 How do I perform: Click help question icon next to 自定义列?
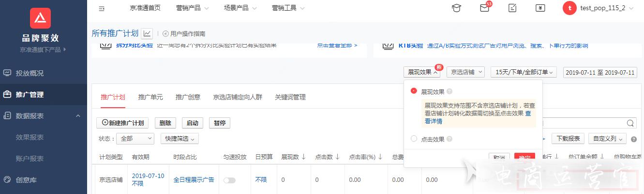click(x=634, y=139)
